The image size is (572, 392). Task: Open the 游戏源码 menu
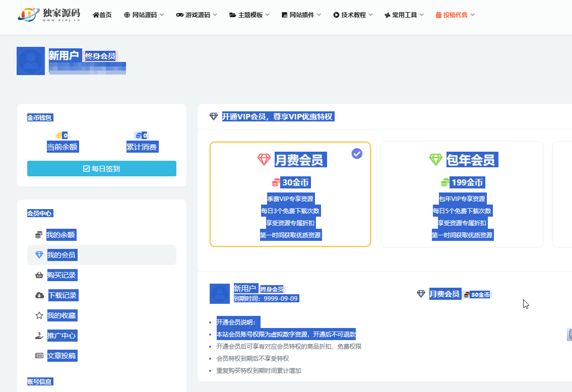[x=197, y=15]
